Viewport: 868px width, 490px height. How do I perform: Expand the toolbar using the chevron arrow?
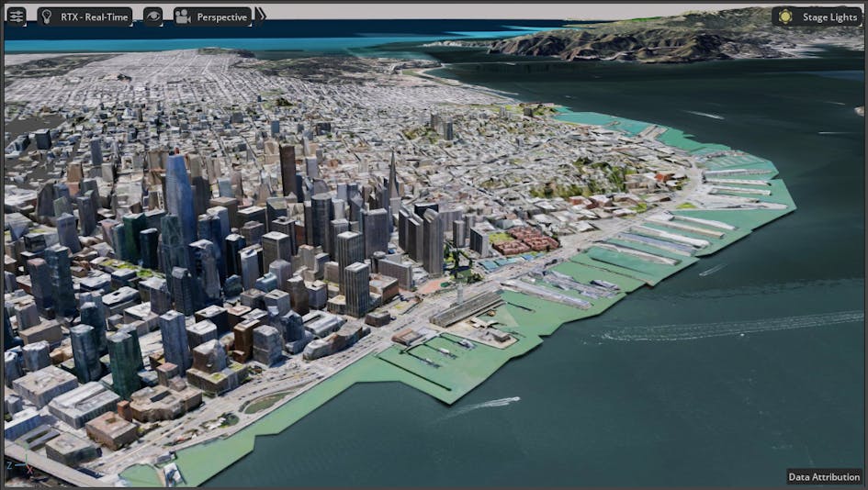261,16
